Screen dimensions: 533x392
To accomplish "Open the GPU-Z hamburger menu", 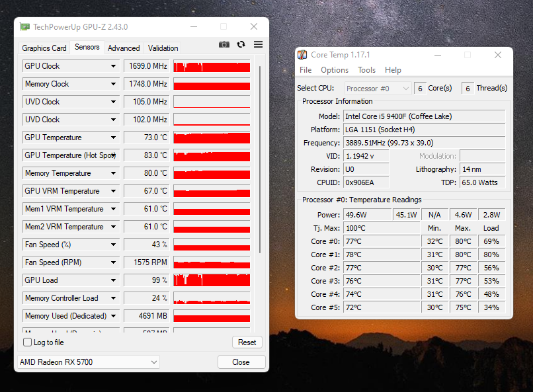I will (x=259, y=44).
